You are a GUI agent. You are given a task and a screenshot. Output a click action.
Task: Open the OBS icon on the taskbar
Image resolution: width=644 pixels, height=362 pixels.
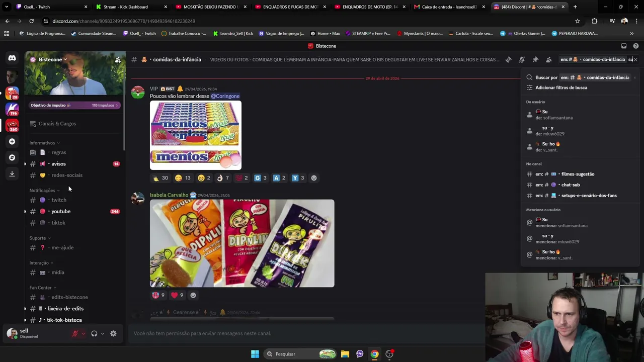pyautogui.click(x=389, y=354)
